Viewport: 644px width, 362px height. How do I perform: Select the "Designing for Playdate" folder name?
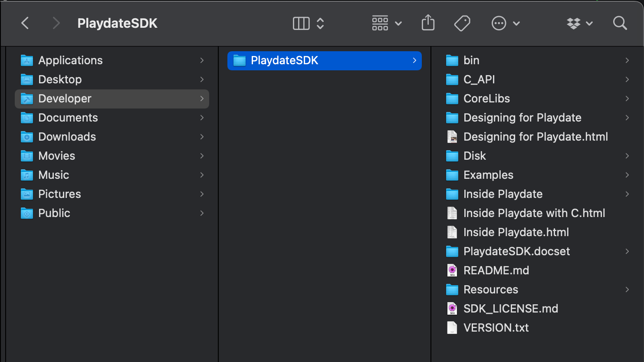tap(522, 118)
